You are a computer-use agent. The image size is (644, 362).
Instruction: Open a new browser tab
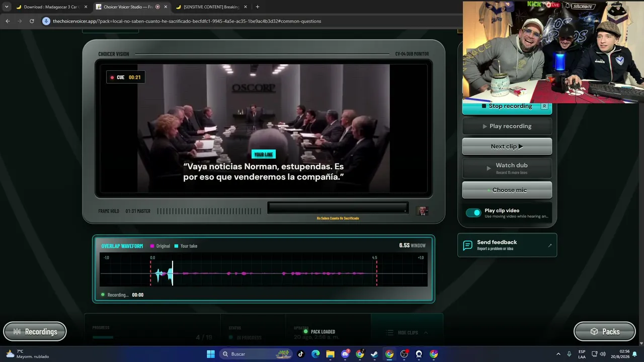point(258,7)
